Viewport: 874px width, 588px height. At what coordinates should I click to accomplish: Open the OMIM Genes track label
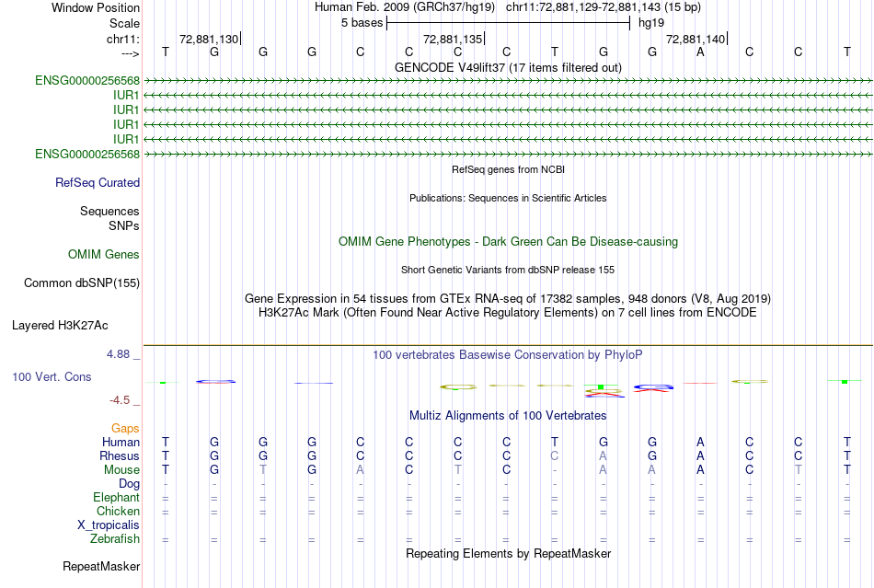click(104, 255)
